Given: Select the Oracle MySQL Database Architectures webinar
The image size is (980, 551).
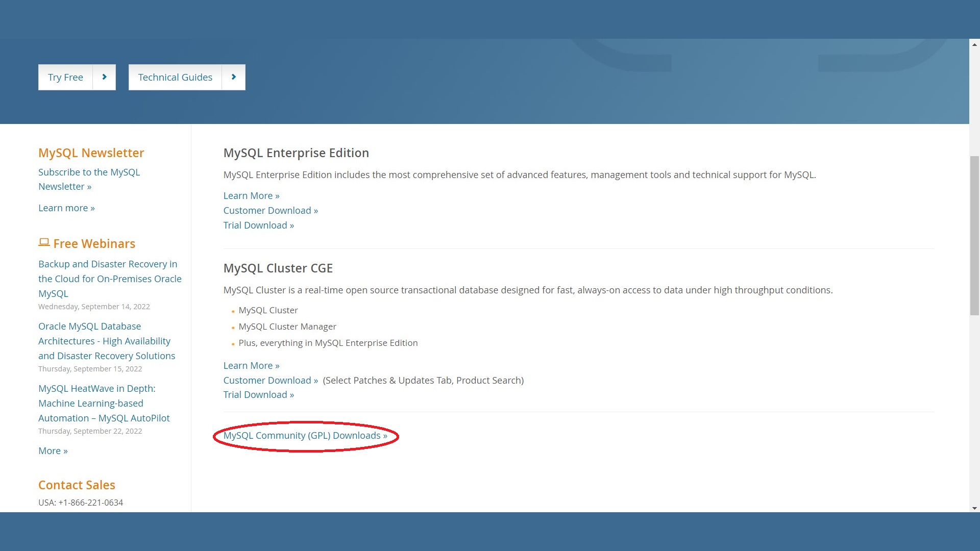Looking at the screenshot, I should [106, 341].
